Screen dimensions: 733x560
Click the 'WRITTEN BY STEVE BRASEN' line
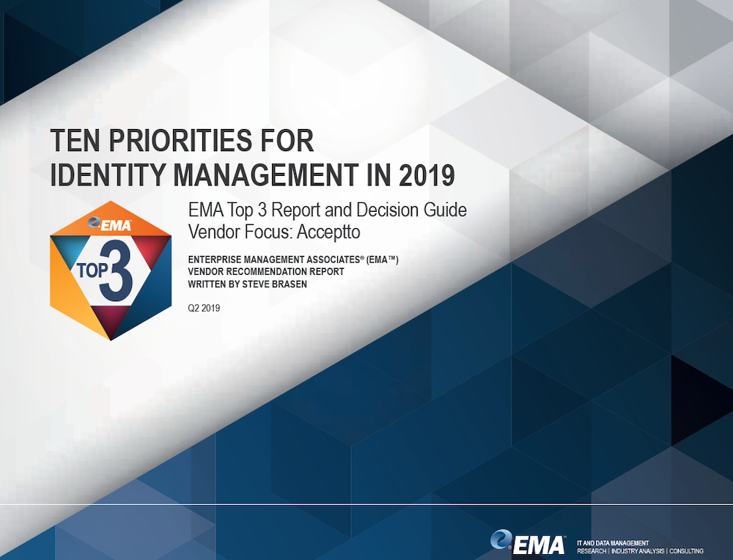[247, 284]
